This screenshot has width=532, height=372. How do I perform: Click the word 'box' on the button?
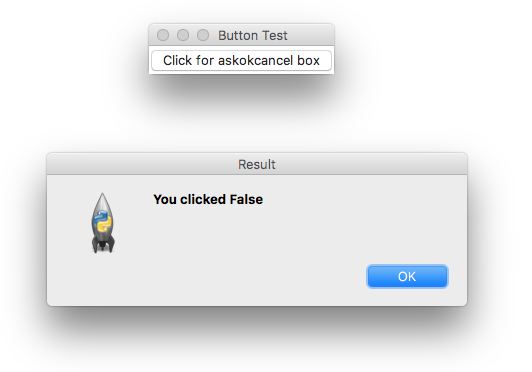click(308, 61)
